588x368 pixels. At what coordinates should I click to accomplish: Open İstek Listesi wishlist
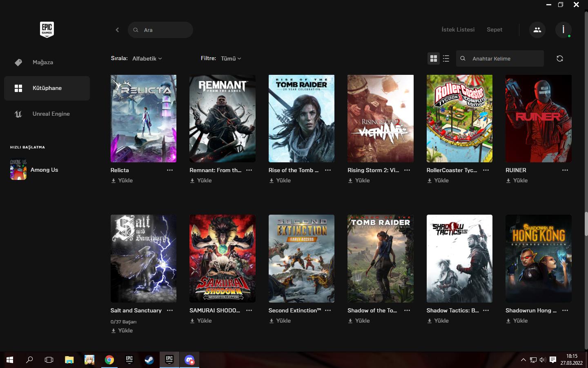point(458,29)
